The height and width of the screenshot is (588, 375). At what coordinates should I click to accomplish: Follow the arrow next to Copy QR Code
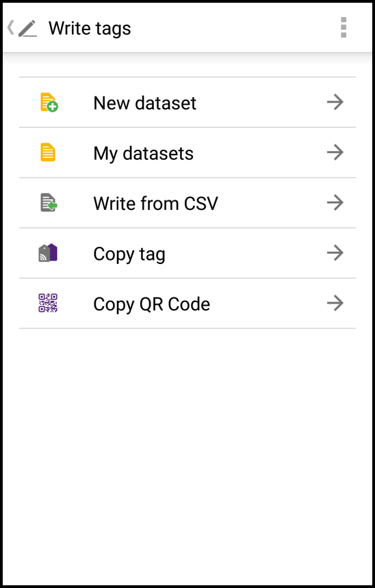click(335, 303)
